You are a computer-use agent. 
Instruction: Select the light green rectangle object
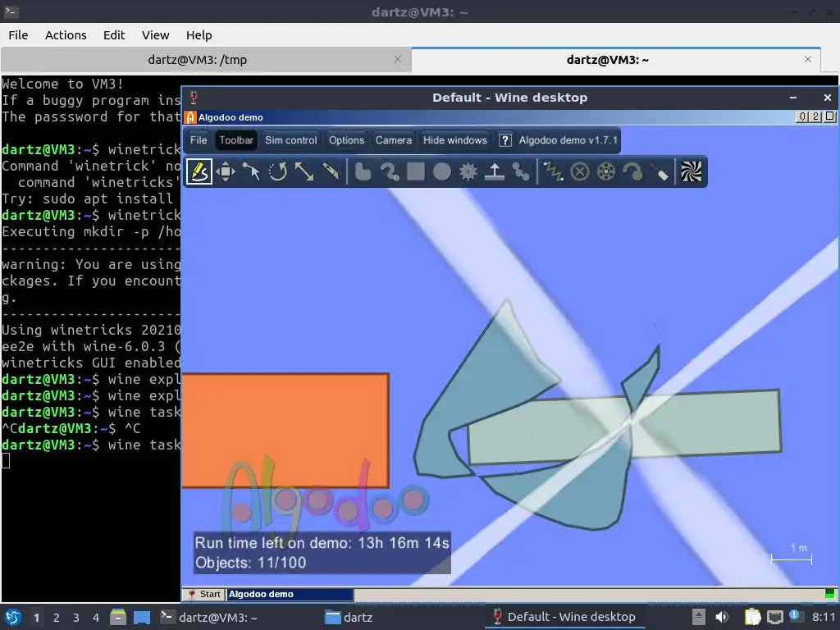tap(707, 423)
